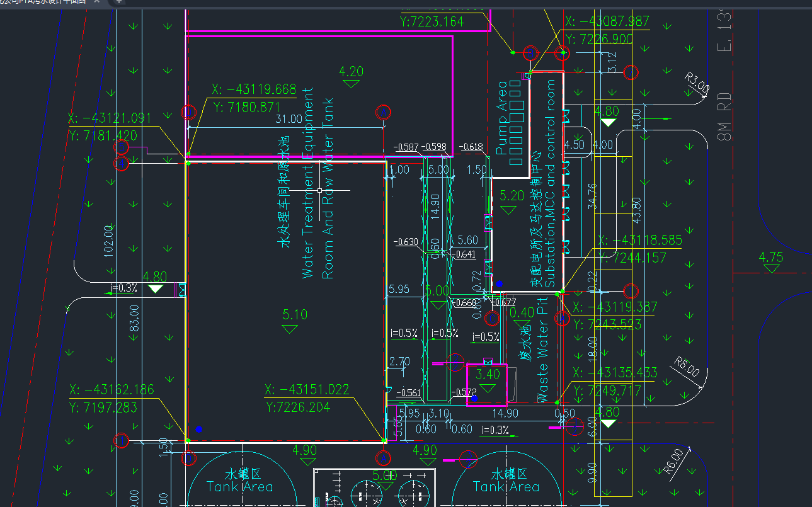Select coordinate text Y: 7226.900
This screenshot has height=507, width=812.
point(599,39)
